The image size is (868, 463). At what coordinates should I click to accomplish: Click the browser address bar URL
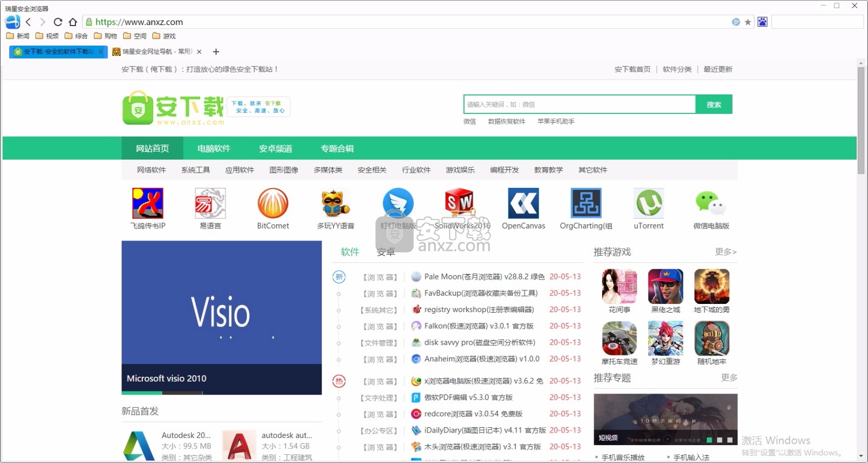(x=139, y=22)
